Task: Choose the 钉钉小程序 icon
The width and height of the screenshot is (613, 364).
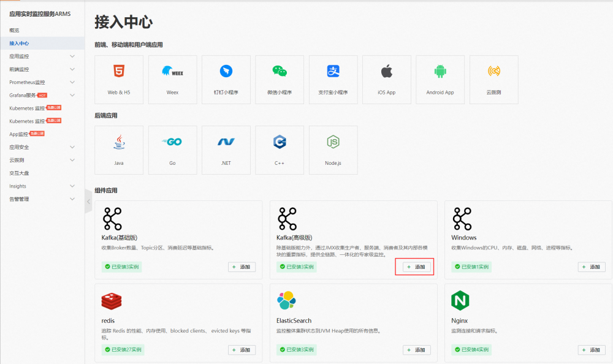Action: [x=226, y=71]
